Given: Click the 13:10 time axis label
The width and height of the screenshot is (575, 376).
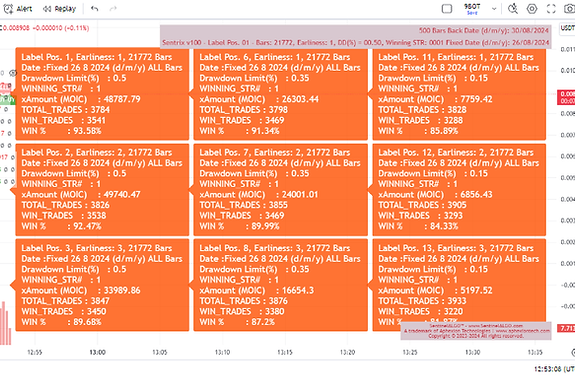Looking at the screenshot, I should (222, 352).
